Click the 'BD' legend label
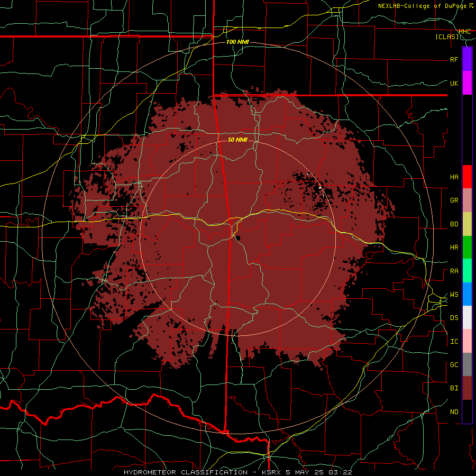This screenshot has width=476, height=476. [454, 224]
